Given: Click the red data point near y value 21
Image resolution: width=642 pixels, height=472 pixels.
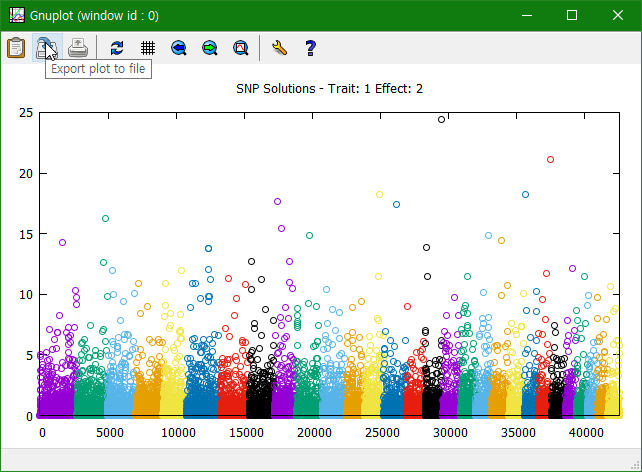Looking at the screenshot, I should (550, 160).
